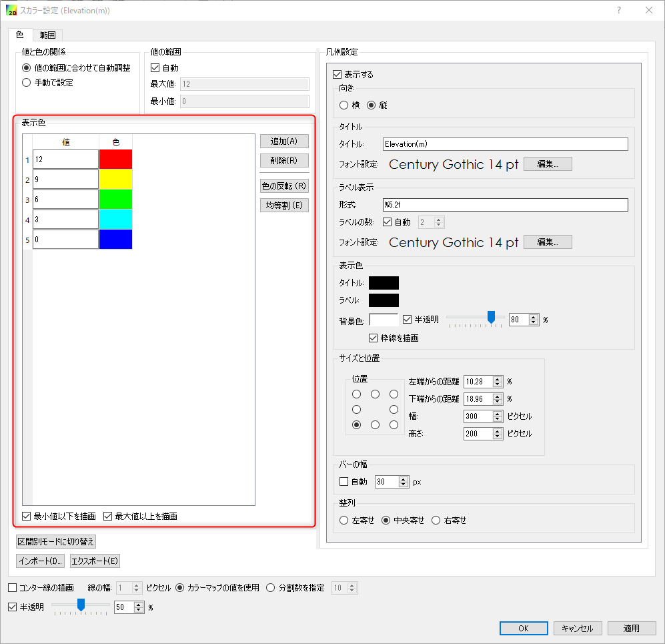Increase bottom transparency 50 spinner up arrow

(139, 605)
